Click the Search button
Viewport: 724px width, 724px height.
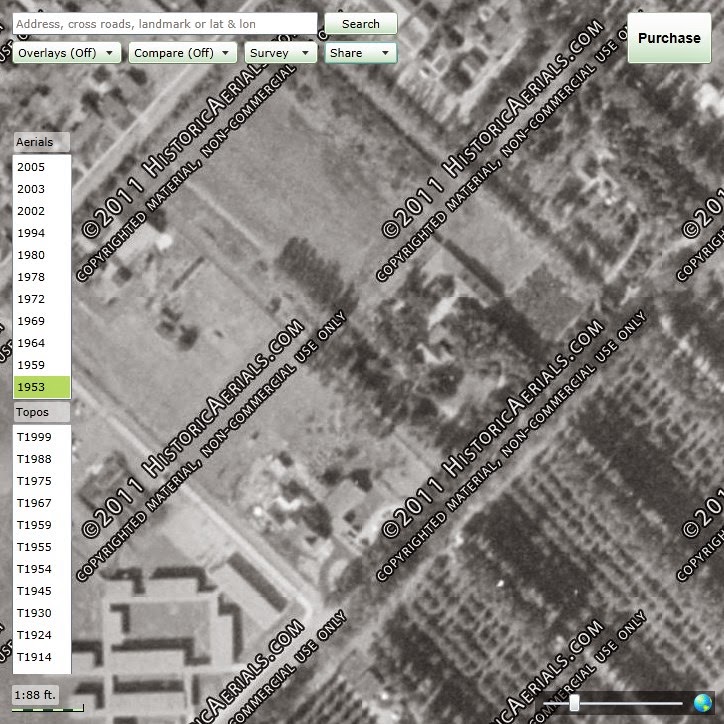[x=361, y=24]
